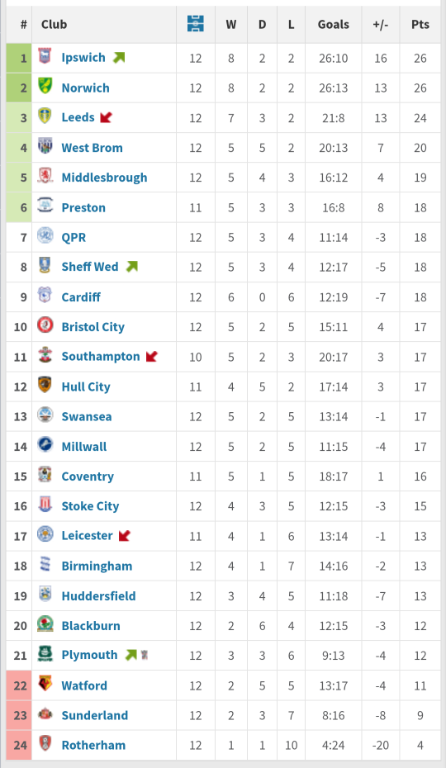This screenshot has height=768, width=446.
Task: Click the Pts column header
Action: pyautogui.click(x=420, y=24)
